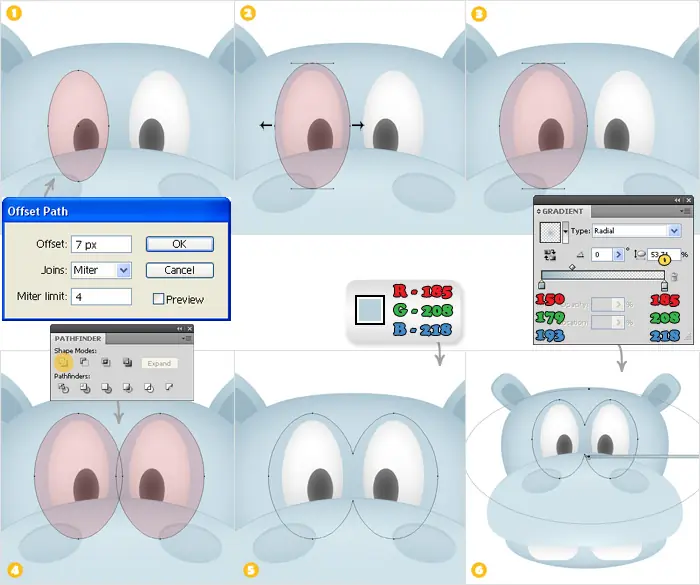
Task: Select the Gradient panel tab
Action: click(x=562, y=211)
